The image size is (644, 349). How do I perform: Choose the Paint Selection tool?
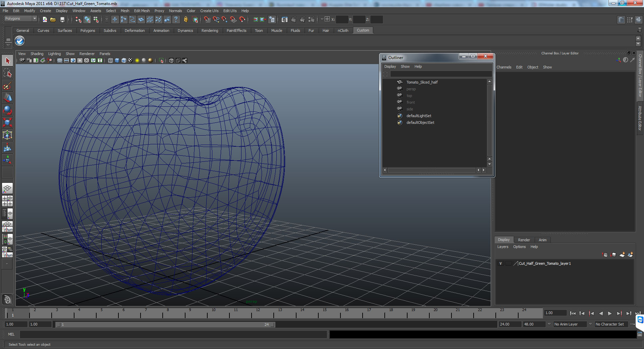click(x=7, y=86)
